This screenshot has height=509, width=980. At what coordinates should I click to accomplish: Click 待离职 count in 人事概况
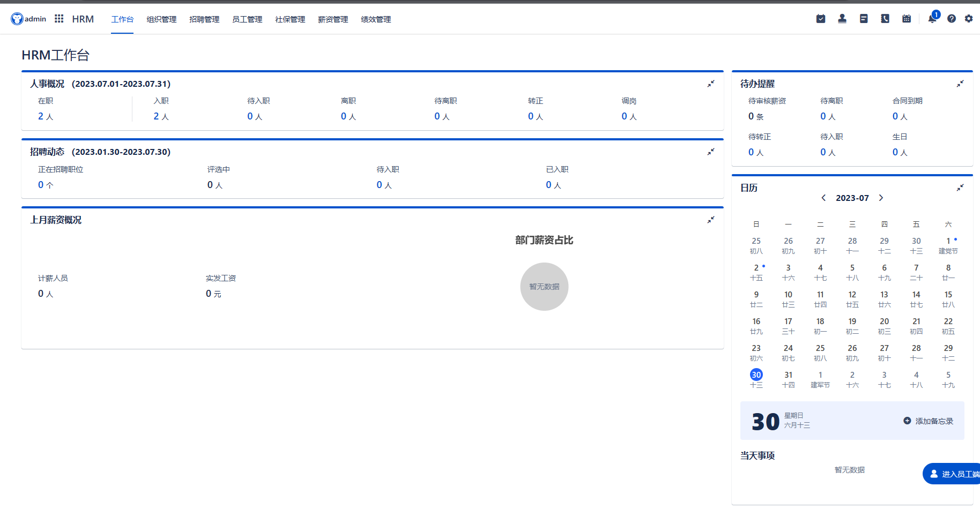[442, 116]
